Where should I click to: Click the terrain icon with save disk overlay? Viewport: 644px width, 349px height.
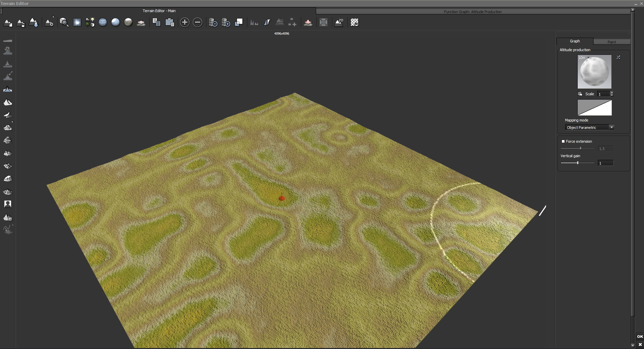coord(21,23)
